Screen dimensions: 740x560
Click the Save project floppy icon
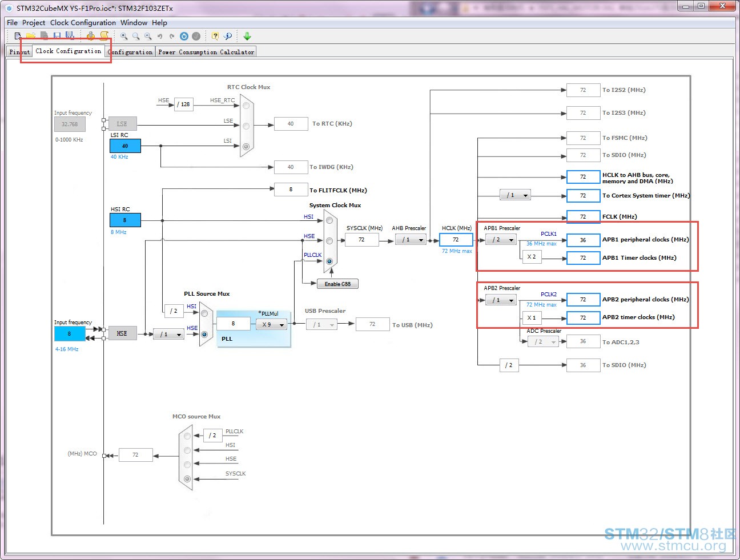coord(57,36)
